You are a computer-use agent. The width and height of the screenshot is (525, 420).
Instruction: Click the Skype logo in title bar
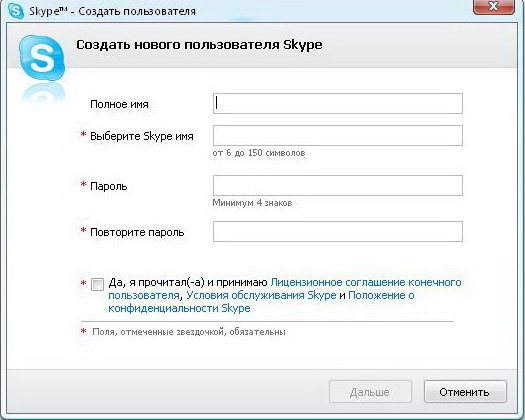pyautogui.click(x=16, y=11)
